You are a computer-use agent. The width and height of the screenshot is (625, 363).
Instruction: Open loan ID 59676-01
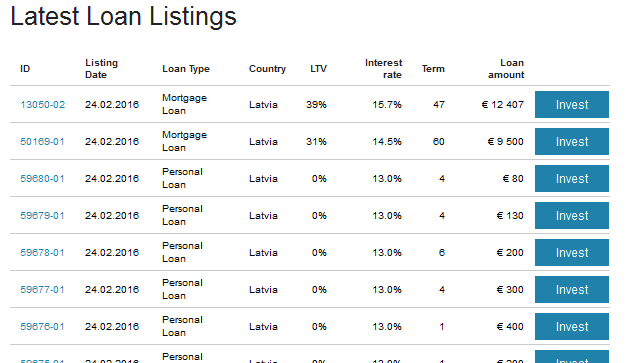click(42, 327)
